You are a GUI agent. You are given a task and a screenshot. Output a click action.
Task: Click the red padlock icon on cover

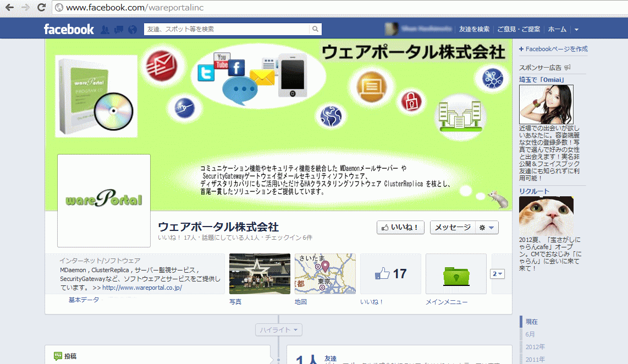pyautogui.click(x=412, y=101)
